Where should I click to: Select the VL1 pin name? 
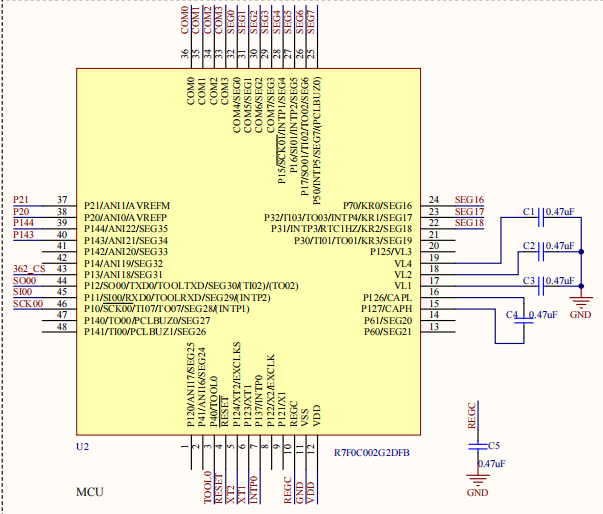403,286
